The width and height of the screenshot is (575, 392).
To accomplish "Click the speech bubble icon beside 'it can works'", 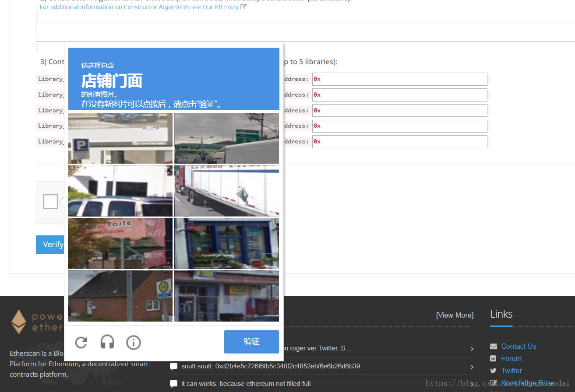I will coord(174,384).
